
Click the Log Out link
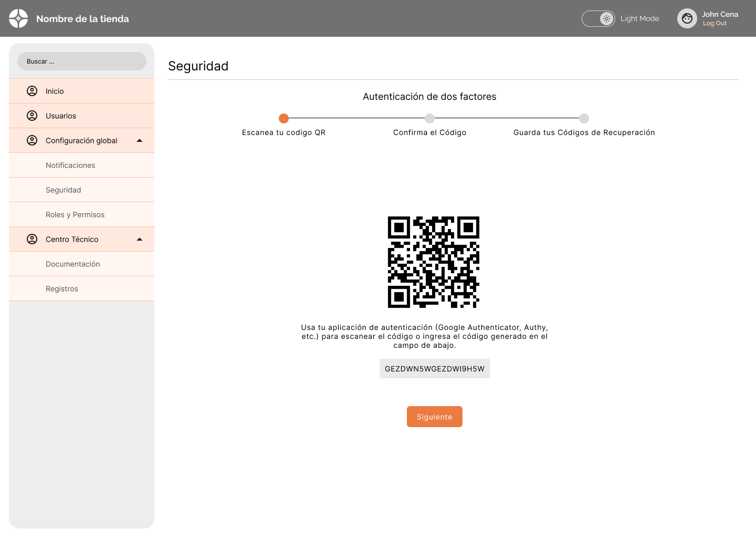pos(715,23)
